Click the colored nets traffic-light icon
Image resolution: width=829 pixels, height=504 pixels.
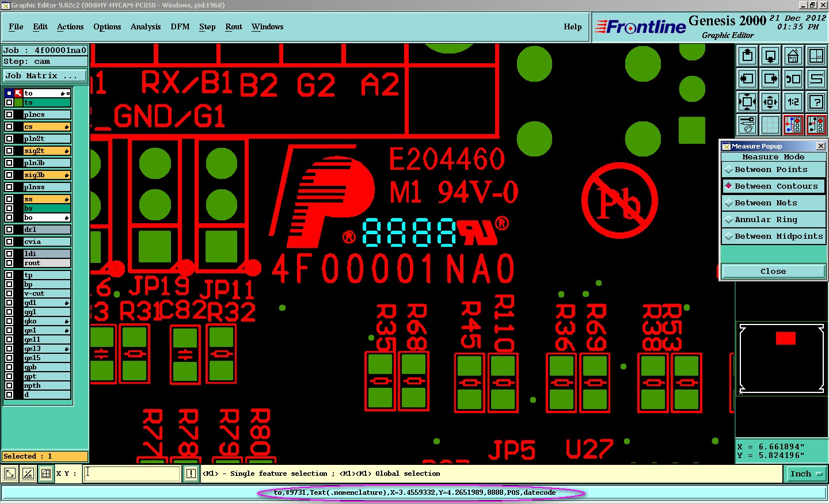pos(793,125)
